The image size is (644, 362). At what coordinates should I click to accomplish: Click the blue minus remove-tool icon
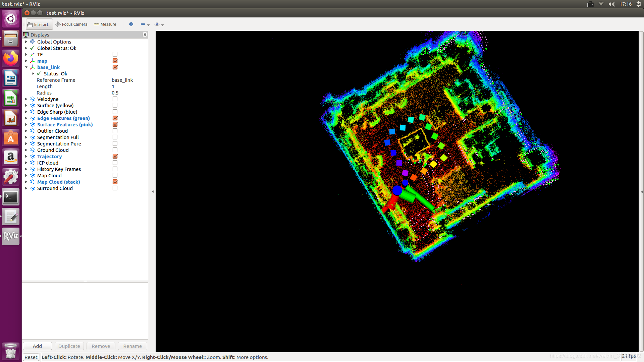point(143,24)
